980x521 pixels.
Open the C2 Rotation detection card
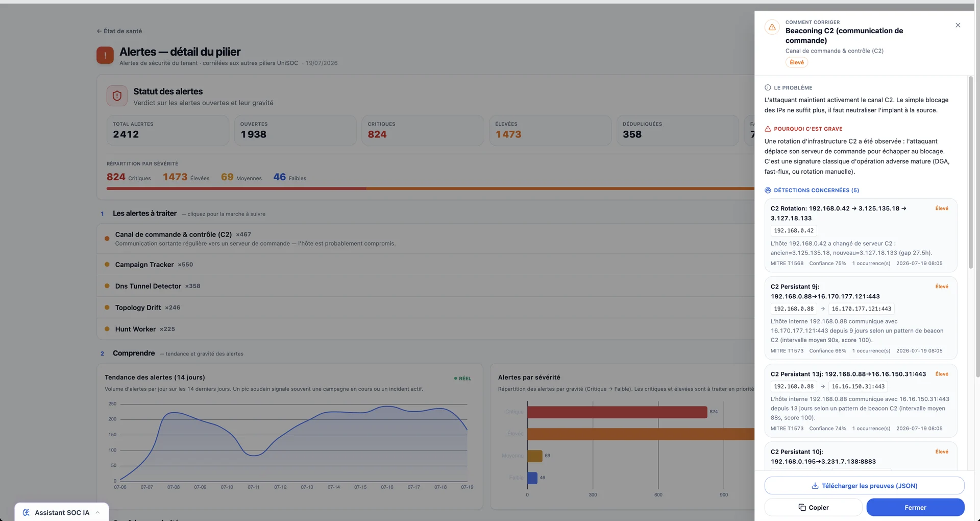point(861,235)
